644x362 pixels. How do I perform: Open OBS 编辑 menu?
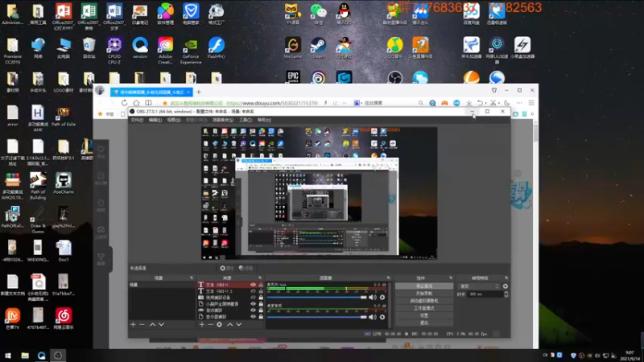pyautogui.click(x=155, y=120)
